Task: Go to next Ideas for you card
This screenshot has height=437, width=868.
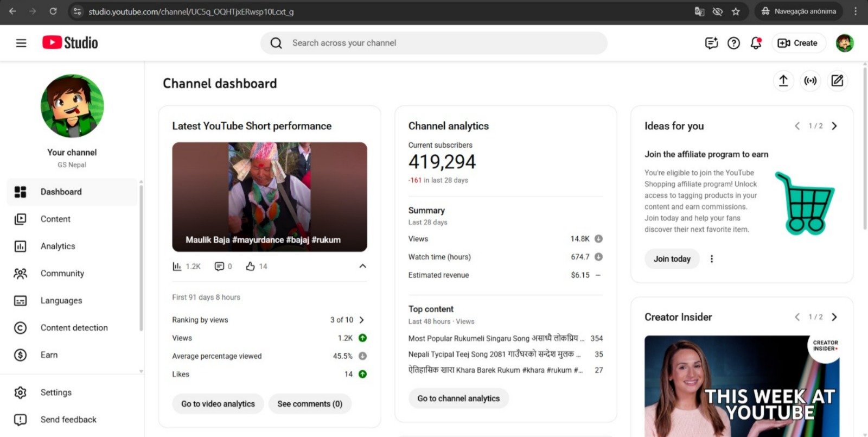Action: [834, 126]
